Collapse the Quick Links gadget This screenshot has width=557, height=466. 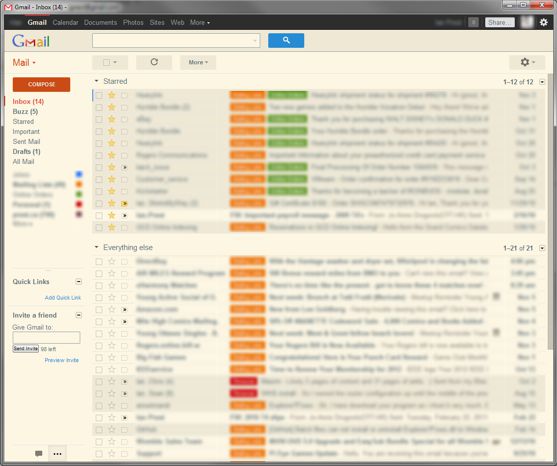point(79,282)
